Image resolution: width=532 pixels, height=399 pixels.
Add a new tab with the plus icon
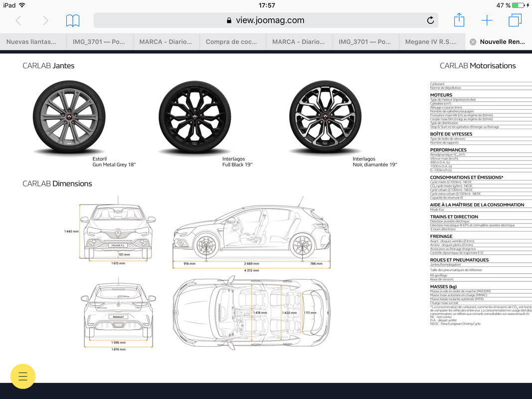point(487,20)
